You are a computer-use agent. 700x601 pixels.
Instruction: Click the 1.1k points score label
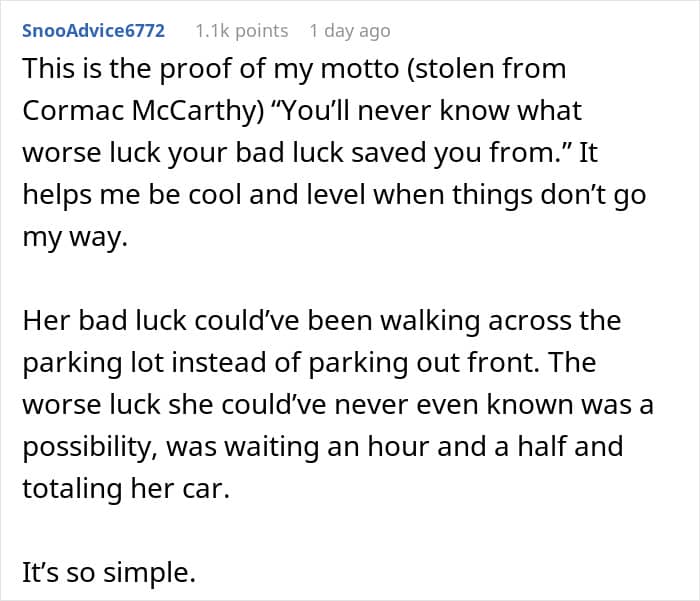point(242,31)
